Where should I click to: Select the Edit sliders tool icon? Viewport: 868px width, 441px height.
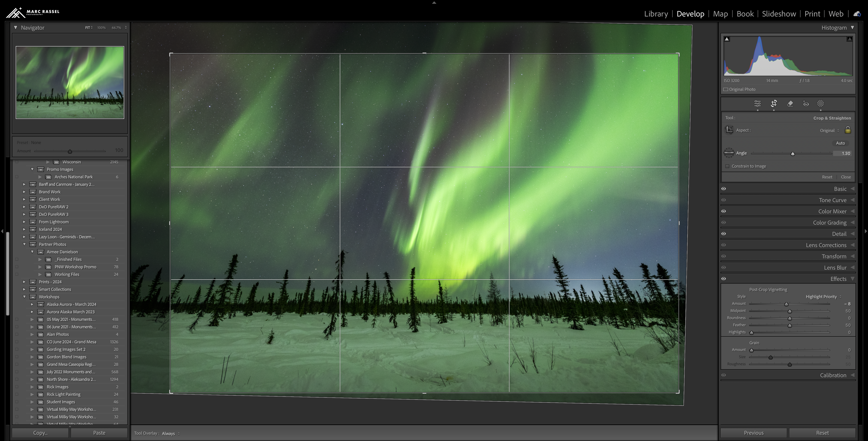(757, 104)
